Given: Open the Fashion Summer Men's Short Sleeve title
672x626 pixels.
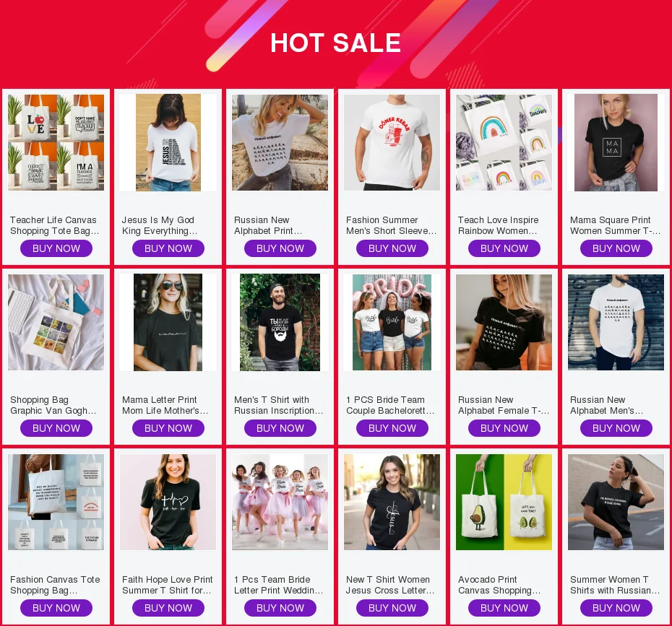Looking at the screenshot, I should pyautogui.click(x=391, y=225).
